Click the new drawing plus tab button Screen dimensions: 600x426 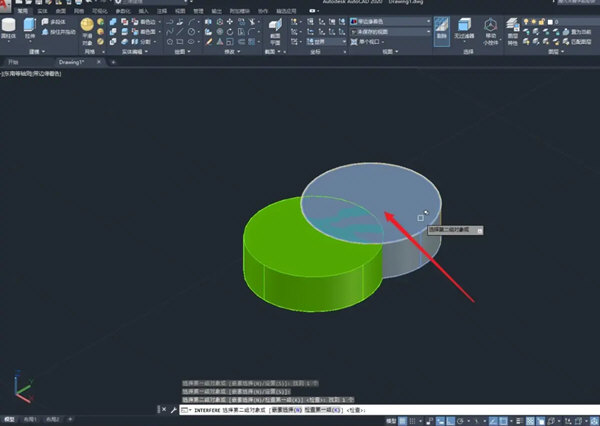point(113,62)
